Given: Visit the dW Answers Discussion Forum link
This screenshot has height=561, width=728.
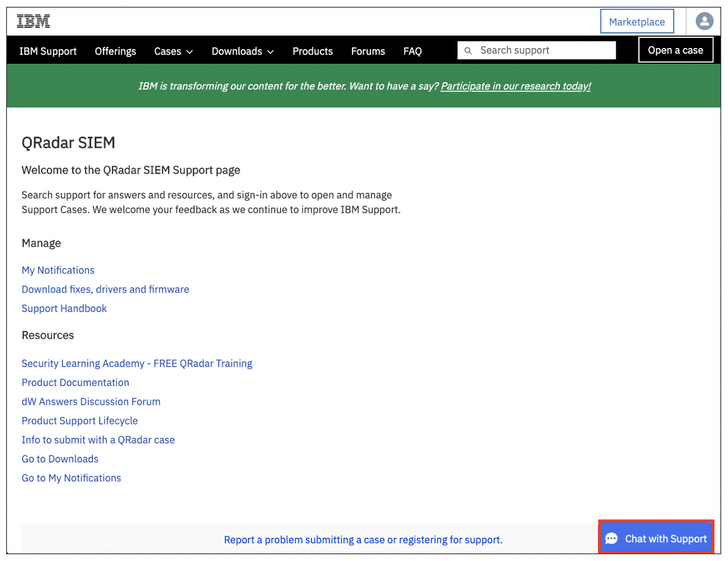Looking at the screenshot, I should pyautogui.click(x=91, y=402).
